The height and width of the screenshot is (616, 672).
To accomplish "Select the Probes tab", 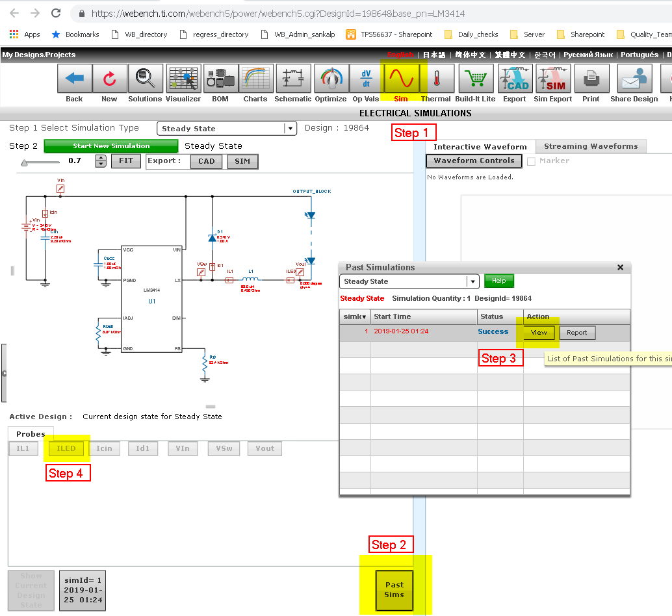I will (31, 434).
